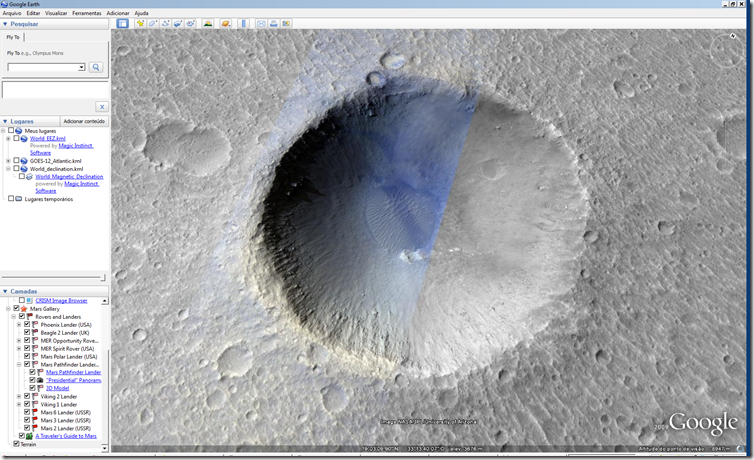Viewport: 754px width, 460px height.
Task: Check the World_EEZ.kml checkbox
Action: (16, 138)
